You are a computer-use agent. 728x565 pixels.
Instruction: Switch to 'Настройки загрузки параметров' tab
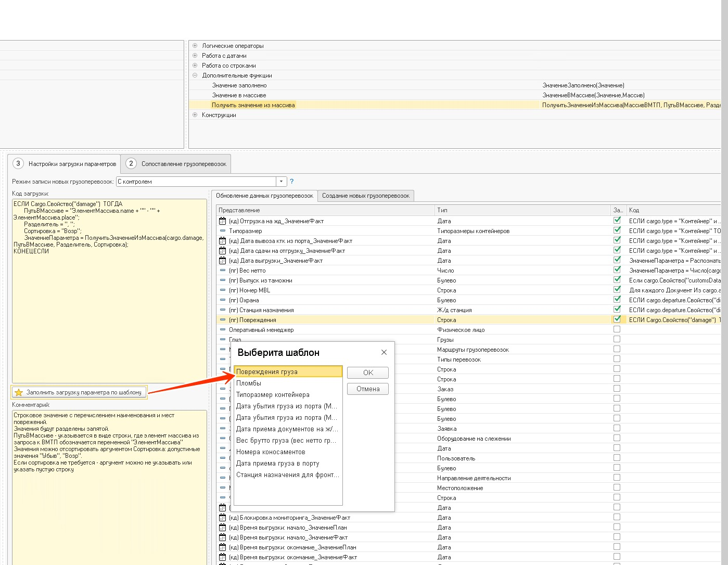[x=65, y=164]
